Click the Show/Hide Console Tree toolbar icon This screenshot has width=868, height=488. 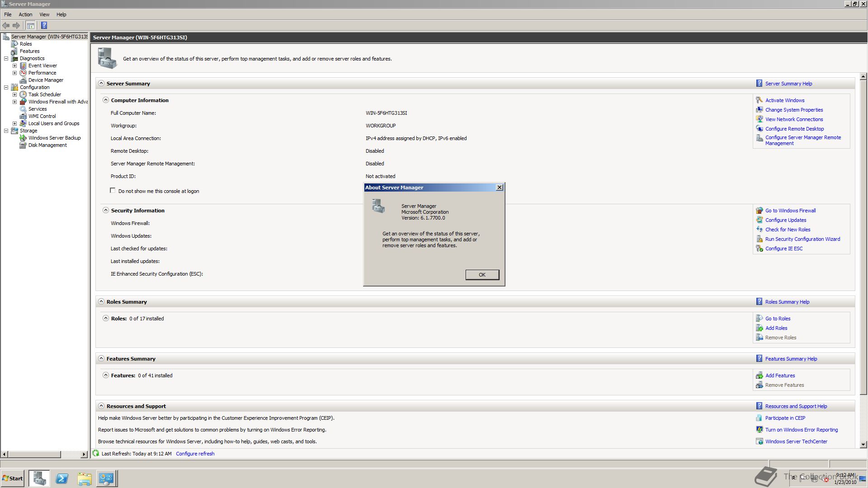tap(30, 25)
